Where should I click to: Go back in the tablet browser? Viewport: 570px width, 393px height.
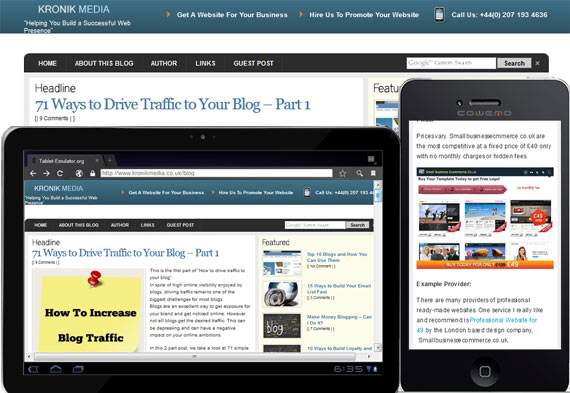coord(33,173)
